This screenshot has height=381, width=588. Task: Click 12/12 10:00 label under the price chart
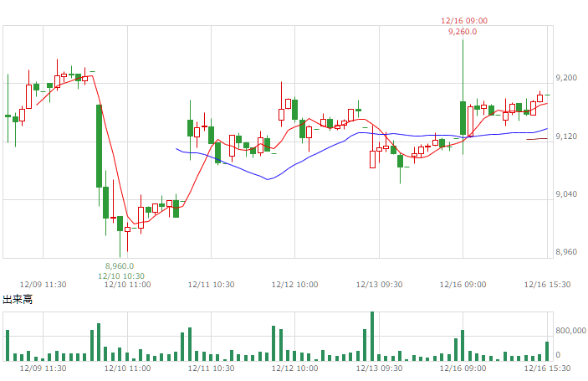click(x=294, y=285)
